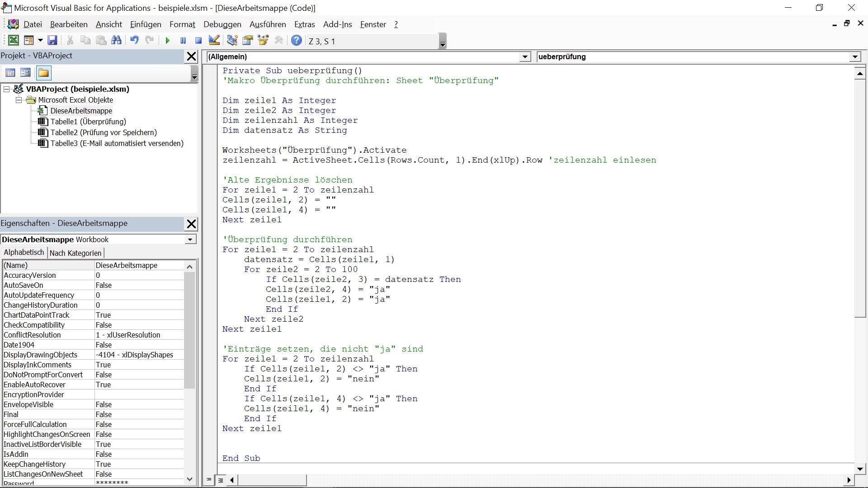This screenshot has height=488, width=868.
Task: Click the code editor vertical scrollbar thumb
Action: 860,198
